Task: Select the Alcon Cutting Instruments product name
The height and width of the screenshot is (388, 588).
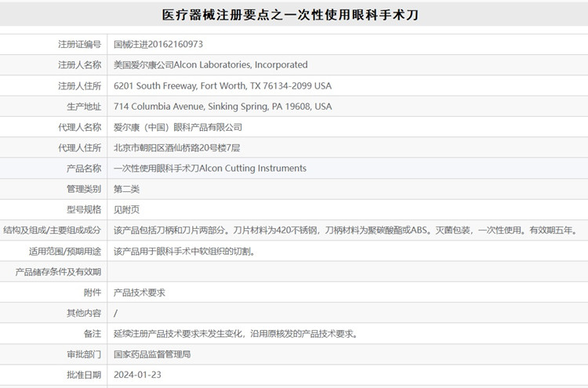Action: click(x=210, y=169)
